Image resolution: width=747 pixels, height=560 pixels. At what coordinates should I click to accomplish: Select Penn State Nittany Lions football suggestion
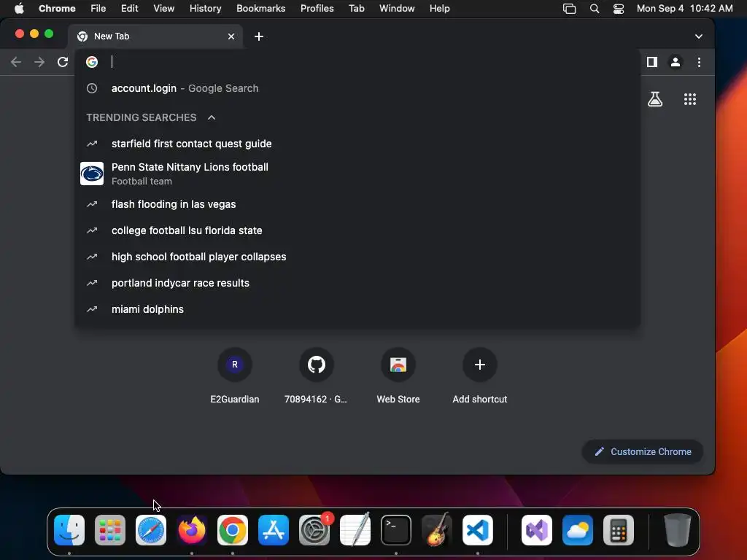tap(357, 174)
